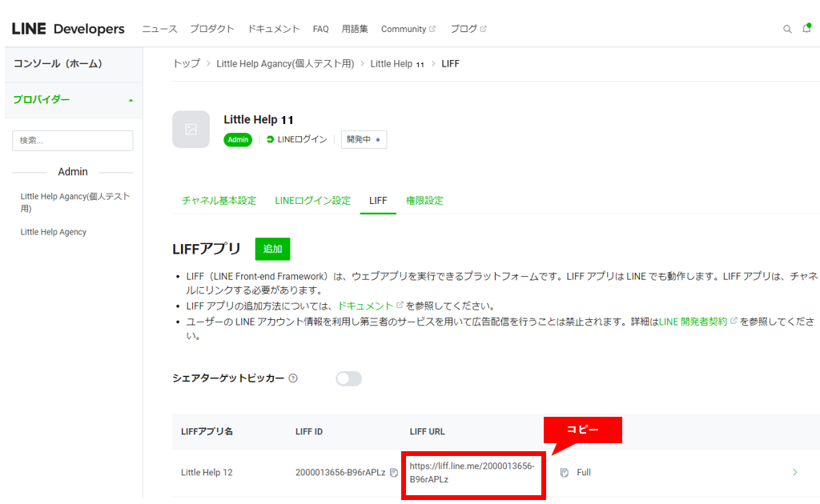Open the 権限設定 tab
Viewport: 820px width, 504px height.
[x=424, y=201]
